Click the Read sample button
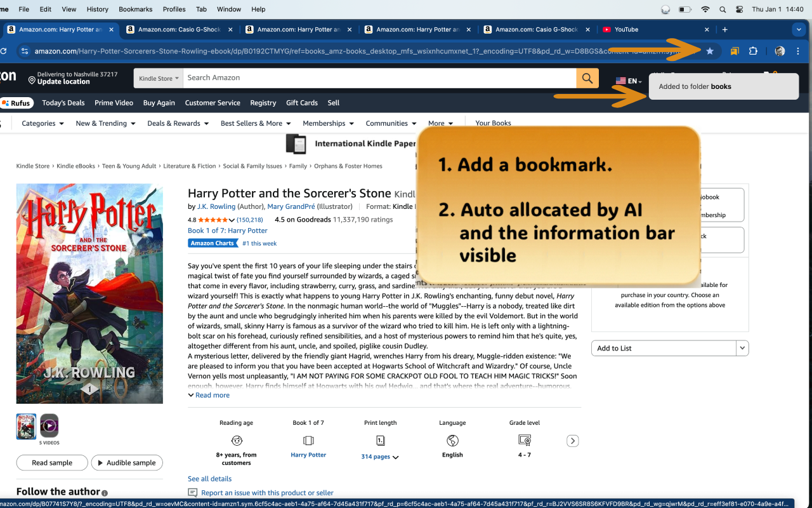The image size is (812, 508). pos(51,462)
